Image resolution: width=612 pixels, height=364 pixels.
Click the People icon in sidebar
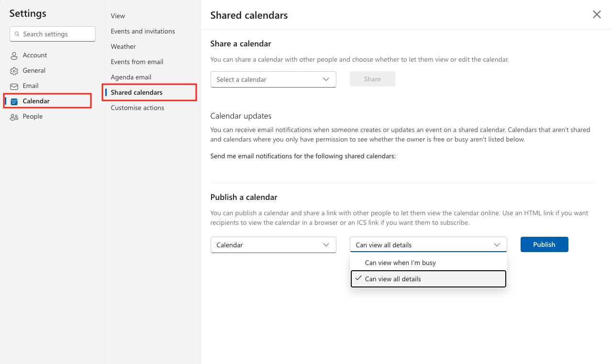coord(14,117)
